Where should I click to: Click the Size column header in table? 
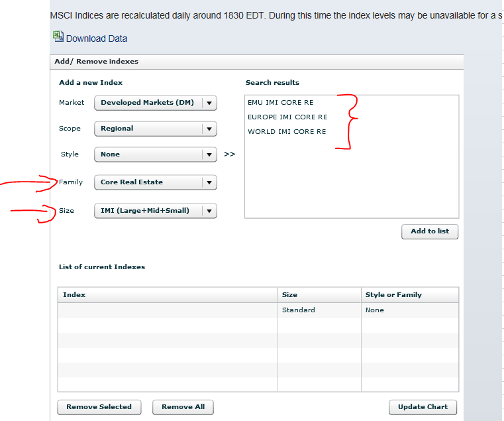319,295
